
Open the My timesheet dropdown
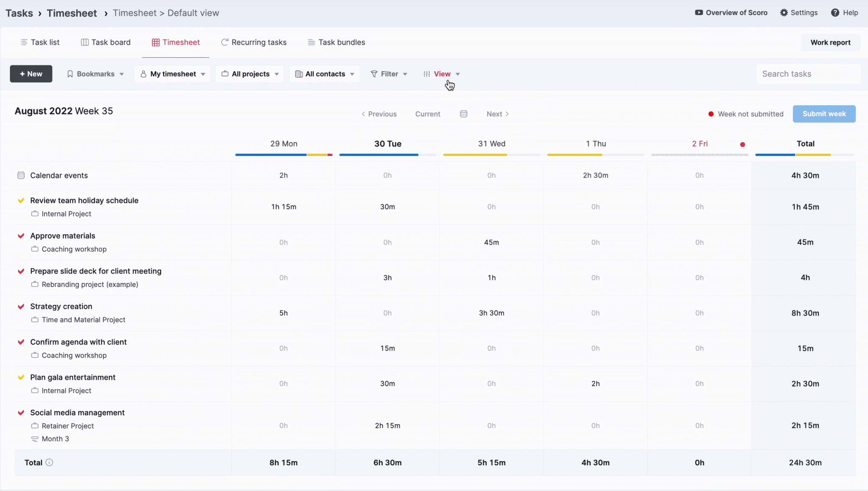(x=172, y=74)
